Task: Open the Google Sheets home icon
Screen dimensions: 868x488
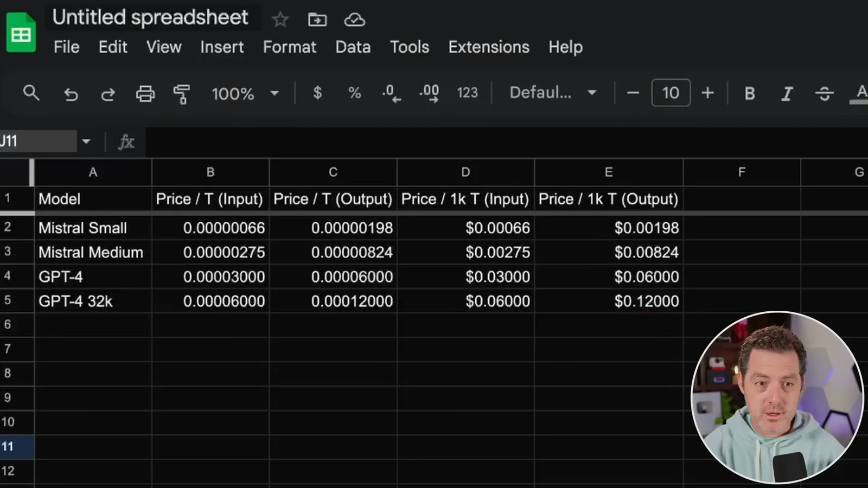Action: [21, 34]
